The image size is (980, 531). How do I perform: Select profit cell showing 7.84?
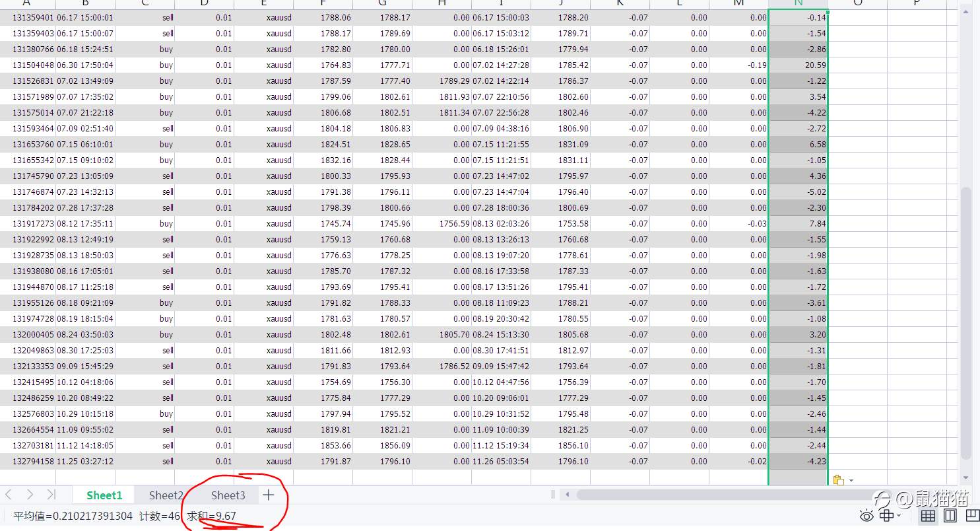point(798,224)
